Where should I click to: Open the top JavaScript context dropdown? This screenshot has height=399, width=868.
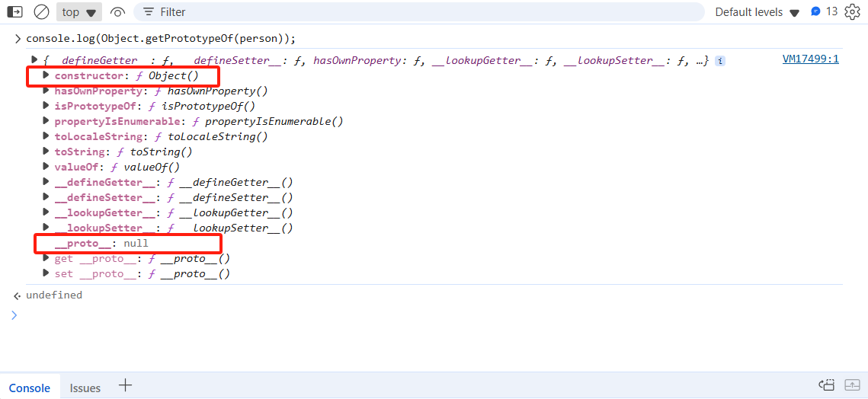click(x=79, y=12)
